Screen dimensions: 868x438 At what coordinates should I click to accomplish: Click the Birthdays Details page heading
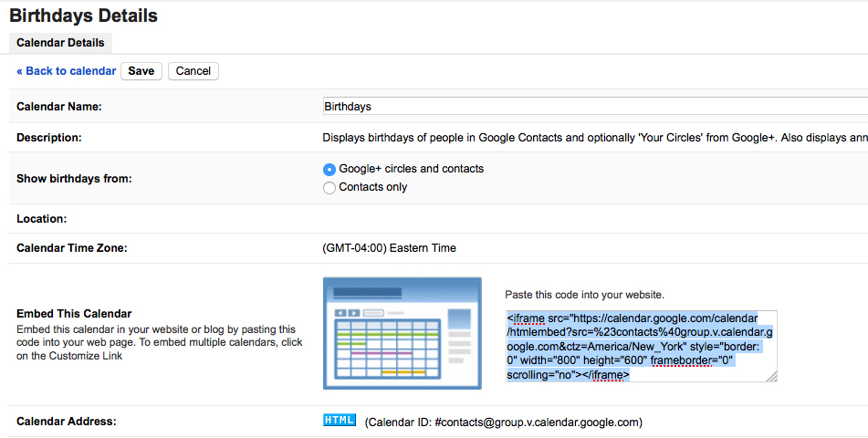coord(84,16)
